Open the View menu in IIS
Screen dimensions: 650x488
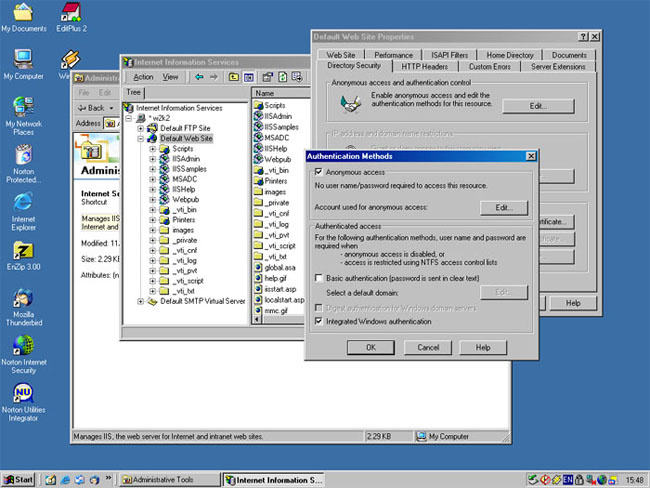[x=170, y=77]
